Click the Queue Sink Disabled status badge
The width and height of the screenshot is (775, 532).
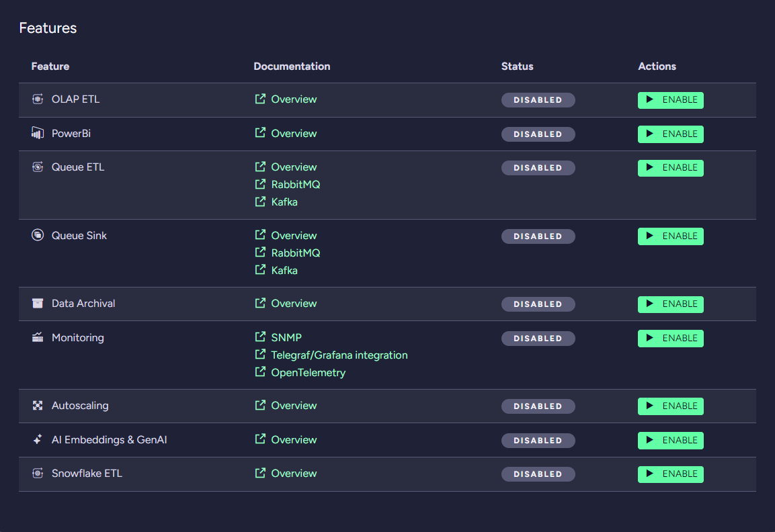(538, 236)
